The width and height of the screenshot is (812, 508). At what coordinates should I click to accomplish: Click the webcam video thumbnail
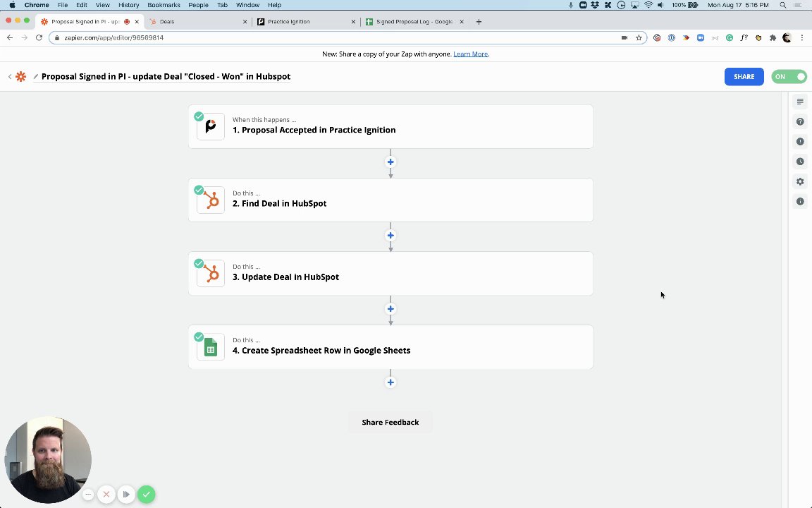(48, 460)
